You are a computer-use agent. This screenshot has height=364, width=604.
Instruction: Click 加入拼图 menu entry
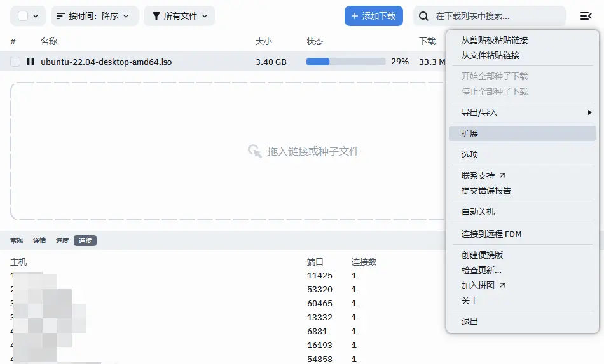(x=523, y=285)
